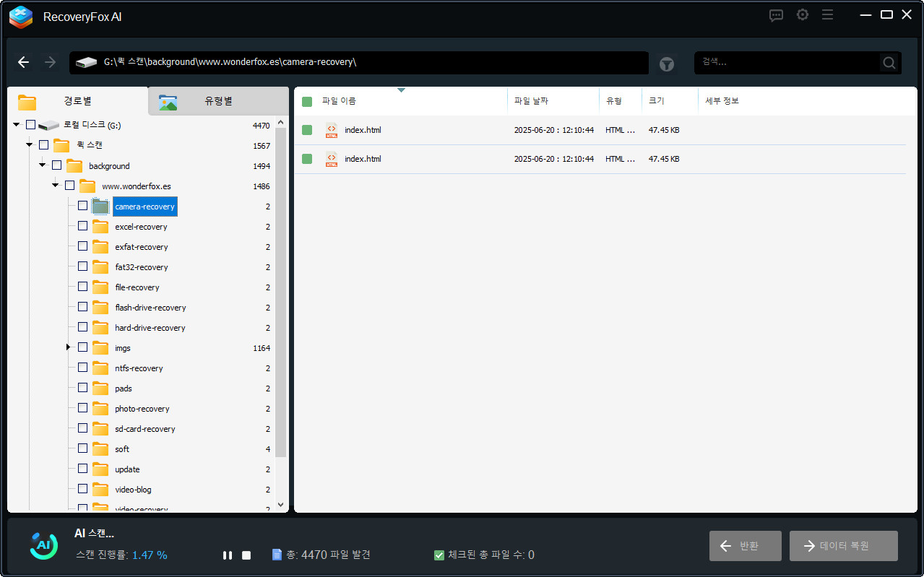Check the select-all checkbox in the file list header
Viewport: 924px width, 577px height.
306,100
